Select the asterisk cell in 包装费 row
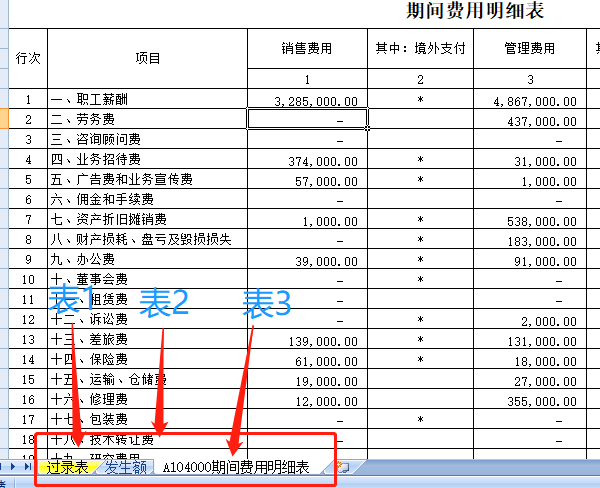Image resolution: width=600 pixels, height=488 pixels. click(420, 419)
